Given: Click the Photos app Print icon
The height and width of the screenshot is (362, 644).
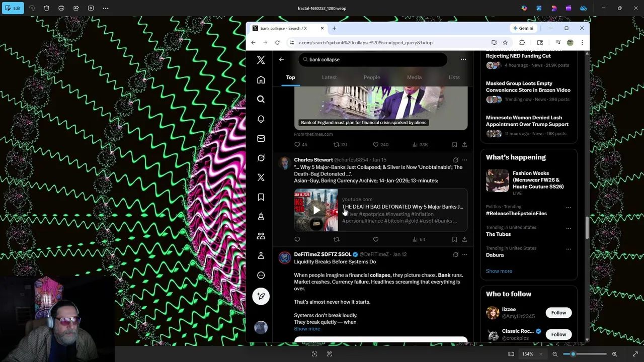Looking at the screenshot, I should click(61, 8).
